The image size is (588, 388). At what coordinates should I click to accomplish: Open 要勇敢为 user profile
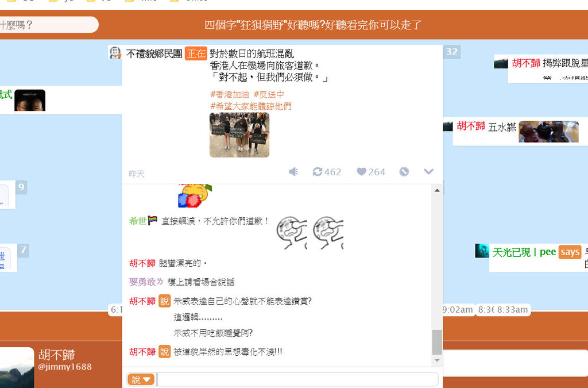146,282
